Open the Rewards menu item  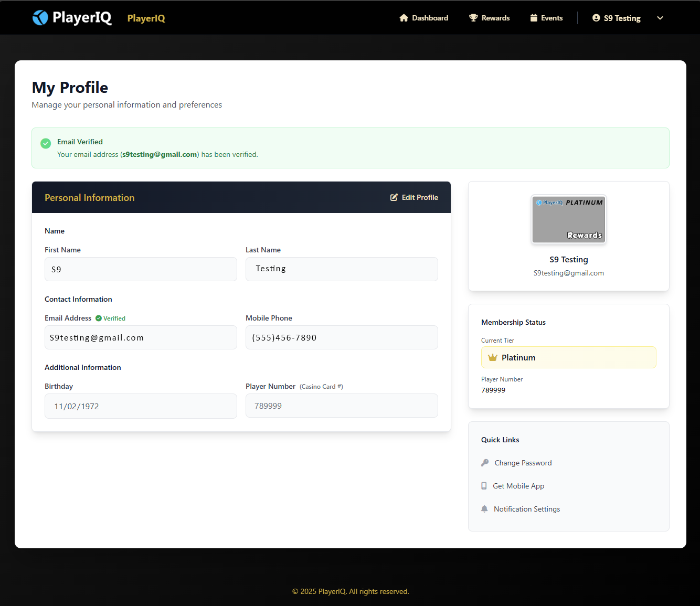495,17
